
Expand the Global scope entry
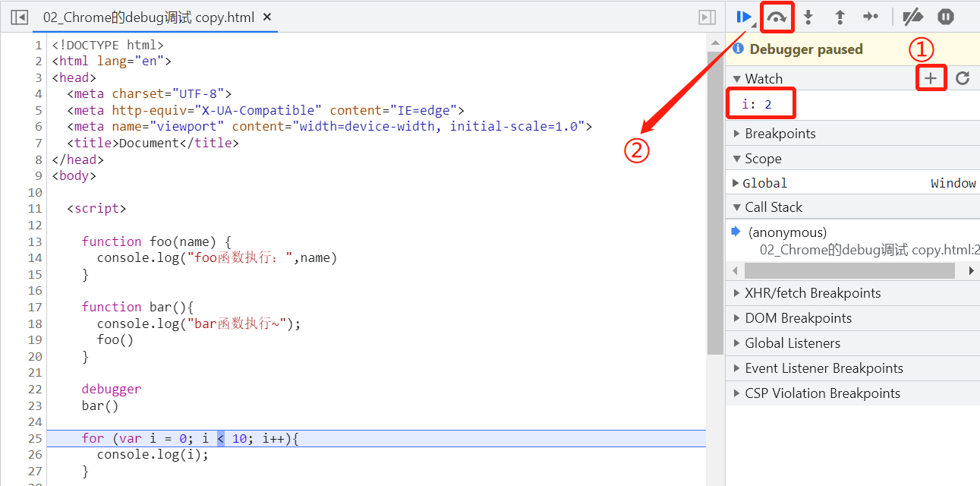click(x=764, y=183)
